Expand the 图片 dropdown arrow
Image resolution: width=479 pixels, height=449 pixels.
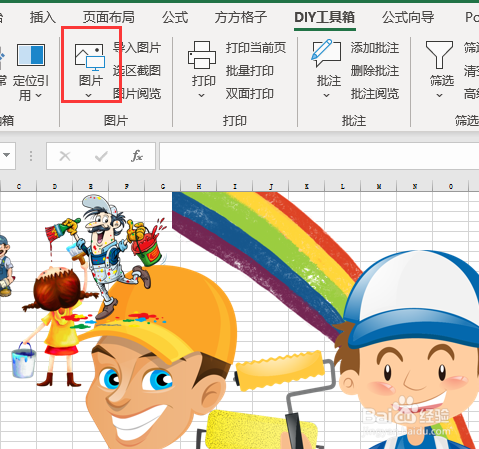coord(88,95)
